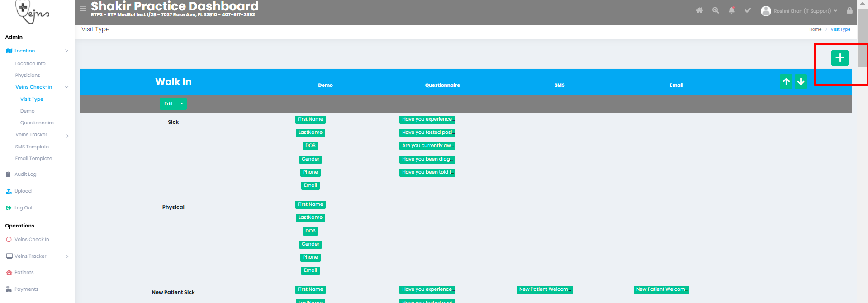868x303 pixels.
Task: Collapse the Location menu section
Action: pyautogui.click(x=66, y=51)
